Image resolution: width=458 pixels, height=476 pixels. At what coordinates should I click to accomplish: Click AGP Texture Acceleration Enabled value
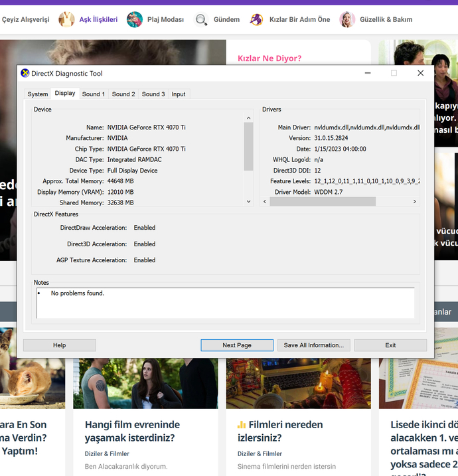tap(145, 260)
